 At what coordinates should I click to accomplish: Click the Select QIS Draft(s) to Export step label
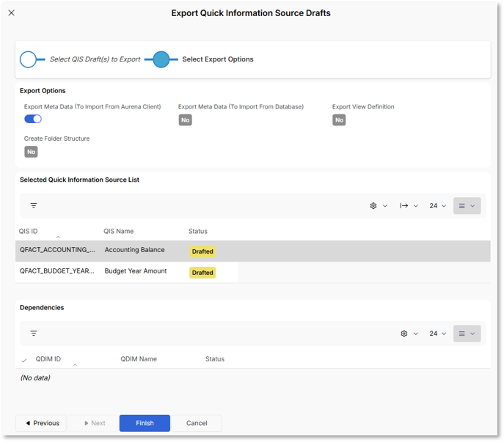point(95,59)
